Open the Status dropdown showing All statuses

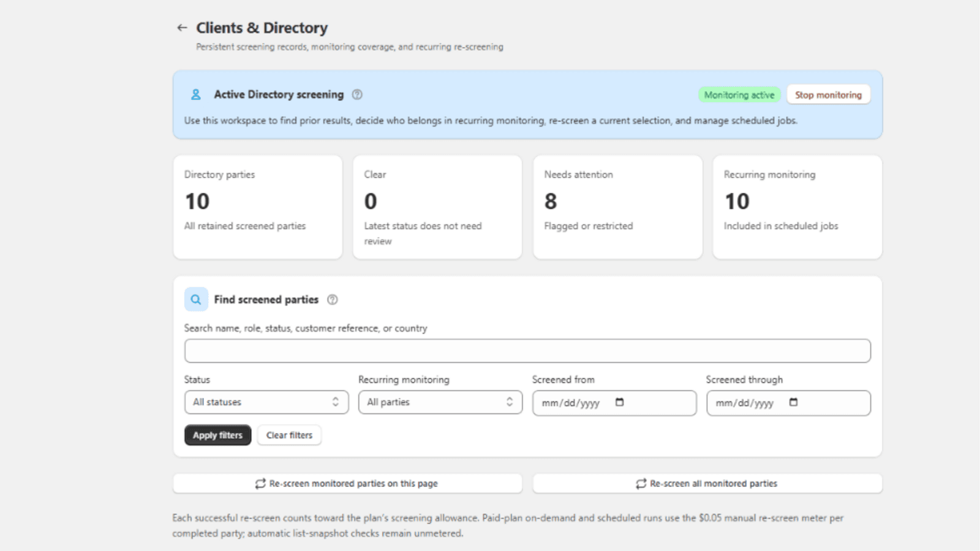point(266,402)
